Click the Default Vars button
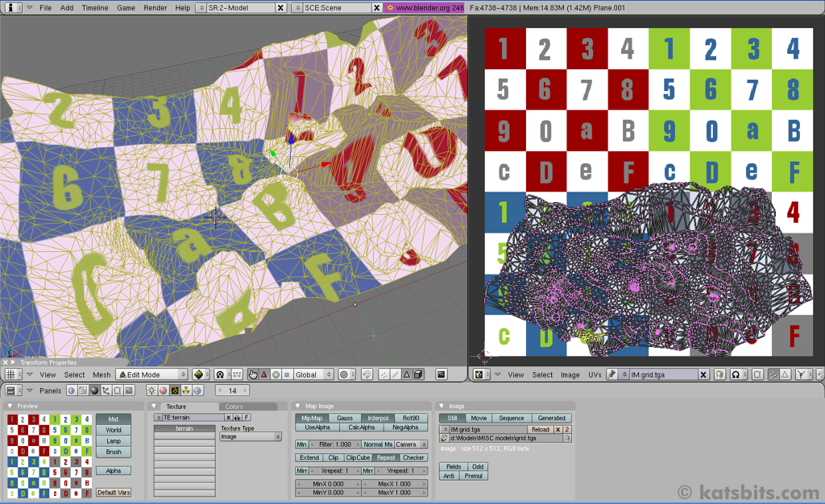Viewport: 825px width, 504px height. pos(114,493)
